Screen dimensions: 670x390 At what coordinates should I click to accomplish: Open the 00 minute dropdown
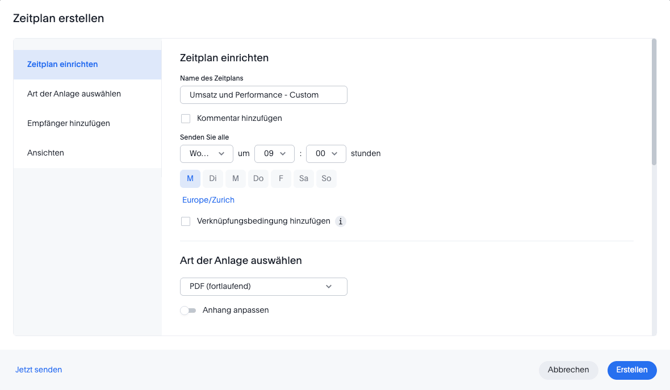tap(326, 154)
